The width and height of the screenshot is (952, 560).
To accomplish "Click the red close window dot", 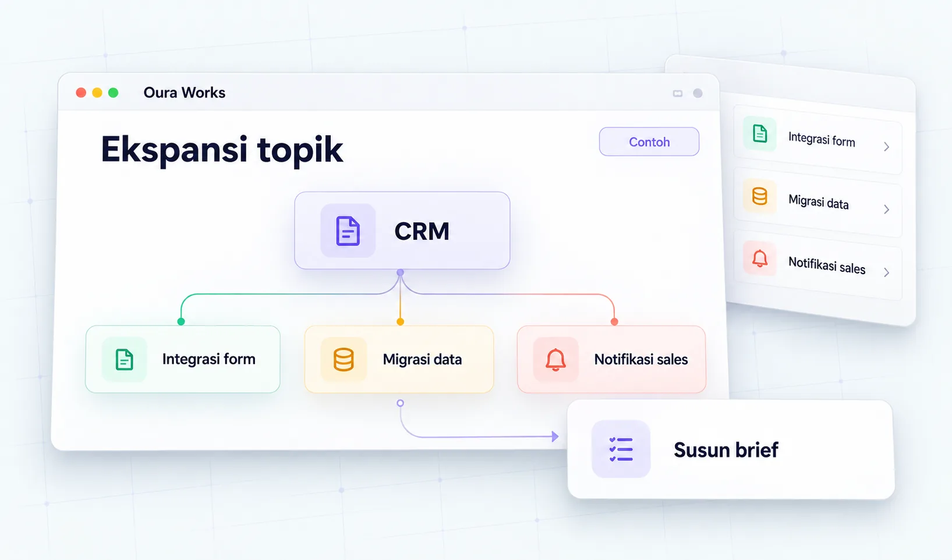I will pyautogui.click(x=81, y=93).
